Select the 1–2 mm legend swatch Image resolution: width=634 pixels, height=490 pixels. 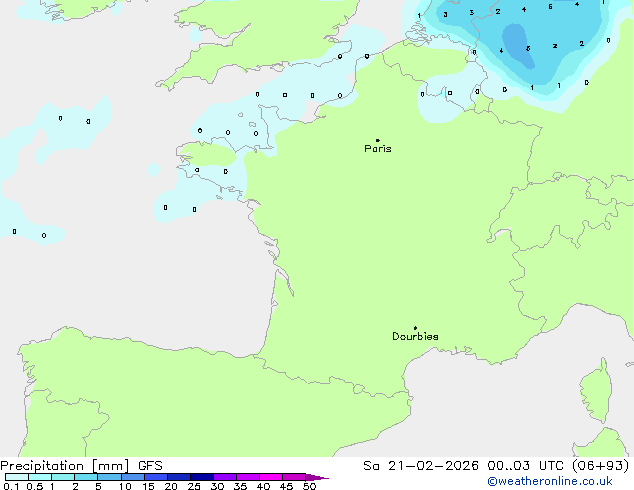point(63,477)
